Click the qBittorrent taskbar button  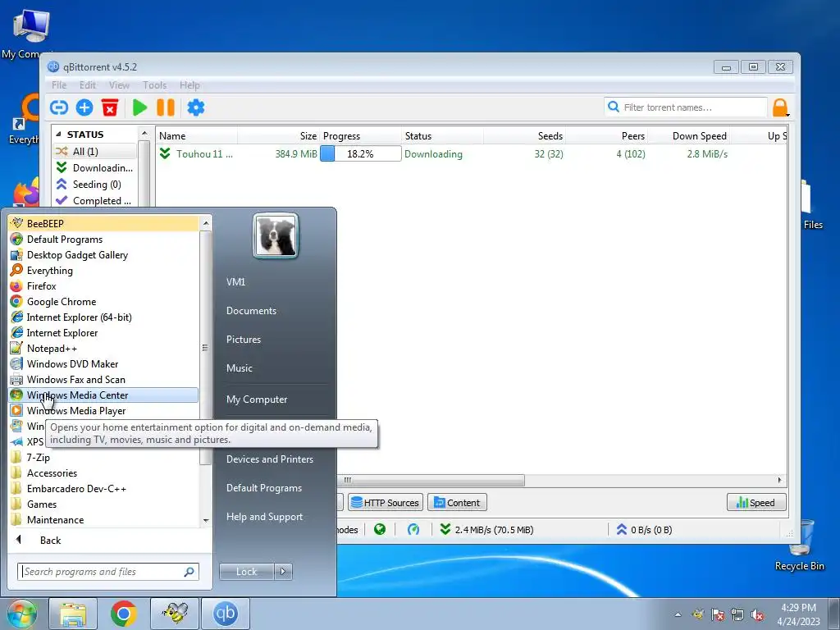[226, 614]
